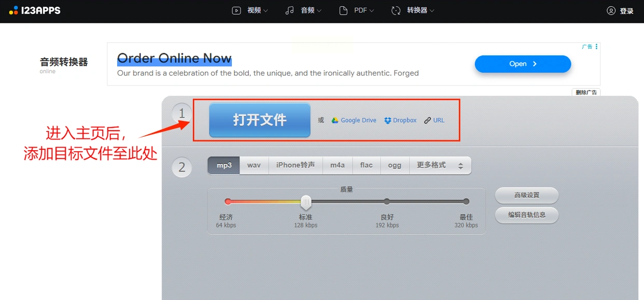The height and width of the screenshot is (300, 644).
Task: Set quality to 经济 64 kbps point
Action: click(x=228, y=202)
